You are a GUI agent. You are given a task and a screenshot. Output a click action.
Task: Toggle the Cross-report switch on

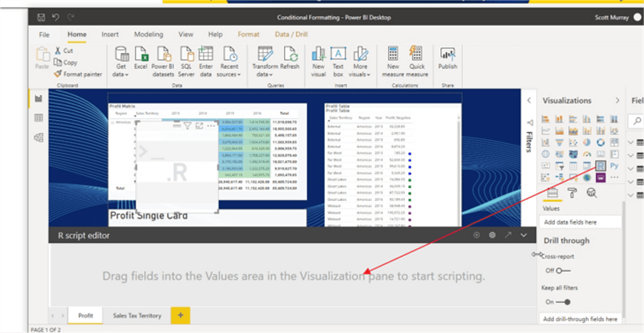click(562, 270)
